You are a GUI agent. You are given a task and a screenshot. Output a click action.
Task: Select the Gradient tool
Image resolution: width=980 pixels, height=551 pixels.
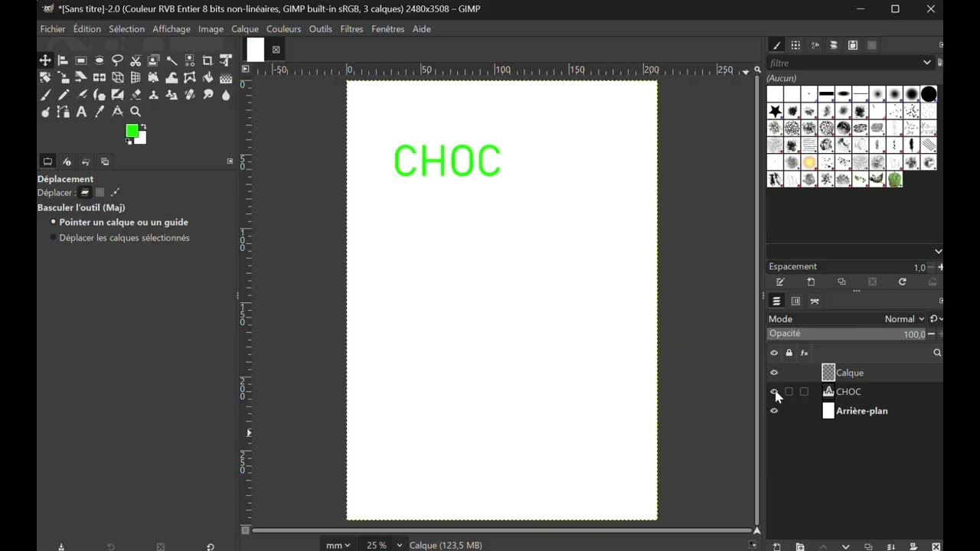point(226,77)
